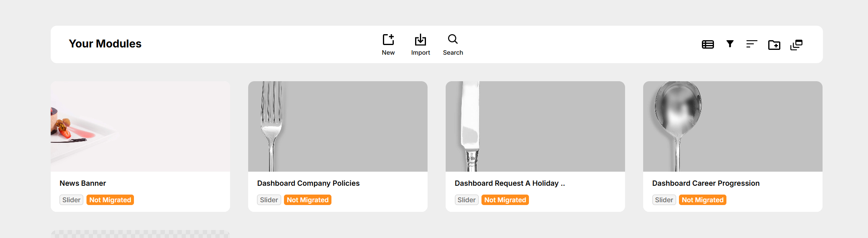Click Slider tag on Request A Holiday card
The width and height of the screenshot is (868, 238).
pyautogui.click(x=466, y=200)
